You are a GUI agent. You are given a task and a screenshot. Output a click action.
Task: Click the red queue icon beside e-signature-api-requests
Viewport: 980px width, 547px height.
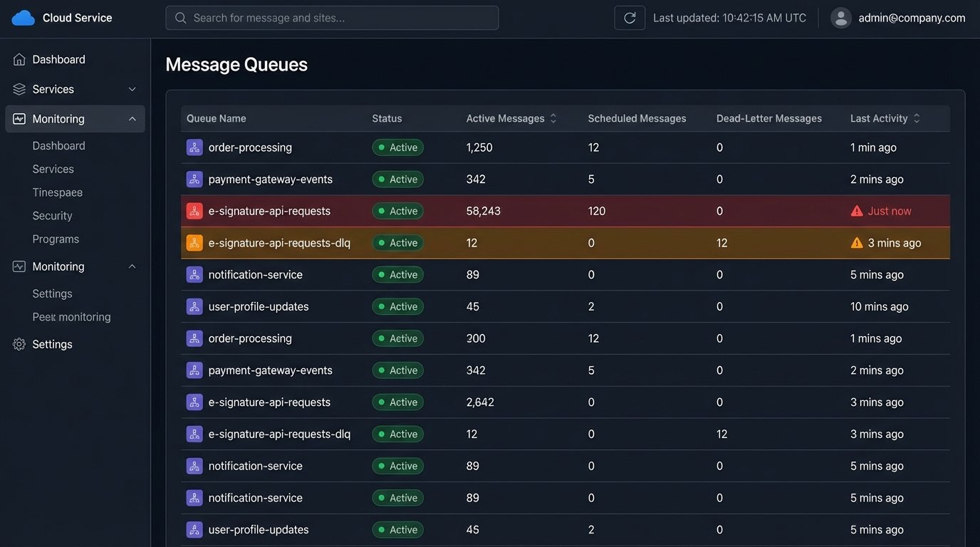[x=194, y=211]
